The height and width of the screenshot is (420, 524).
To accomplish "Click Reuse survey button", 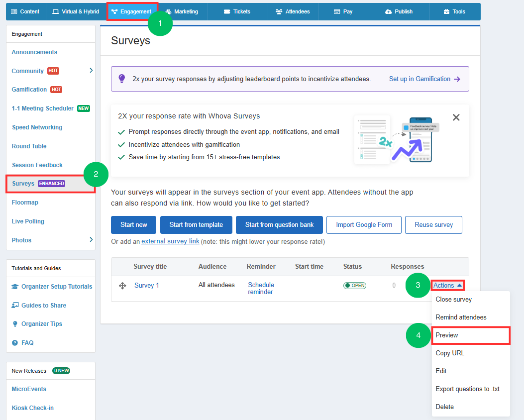I will pos(434,225).
